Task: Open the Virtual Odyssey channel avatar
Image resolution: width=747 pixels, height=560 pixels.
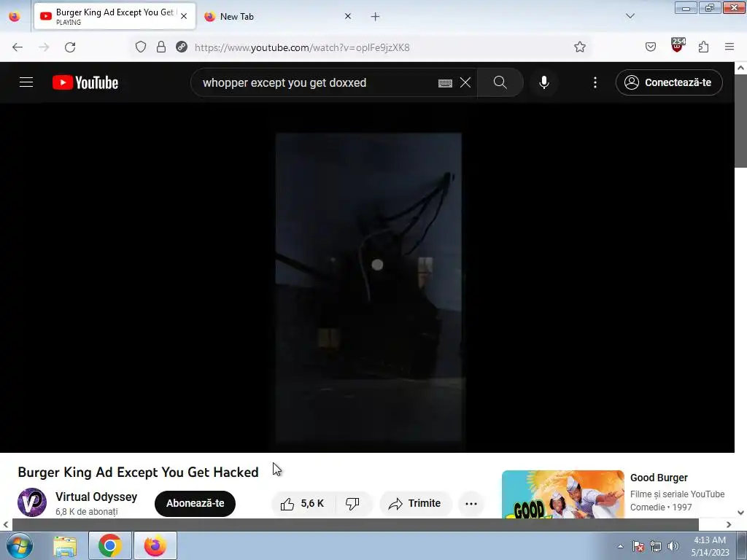Action: (32, 502)
